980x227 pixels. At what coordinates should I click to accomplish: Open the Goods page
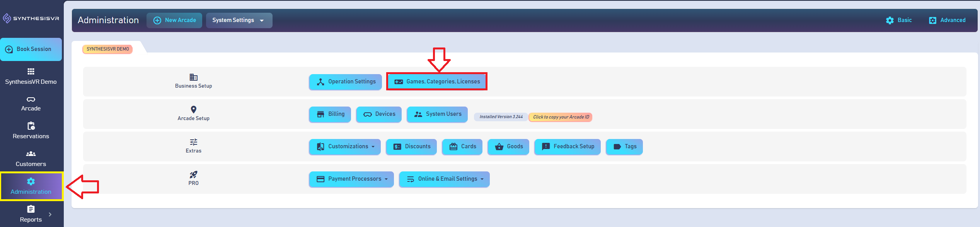point(508,146)
